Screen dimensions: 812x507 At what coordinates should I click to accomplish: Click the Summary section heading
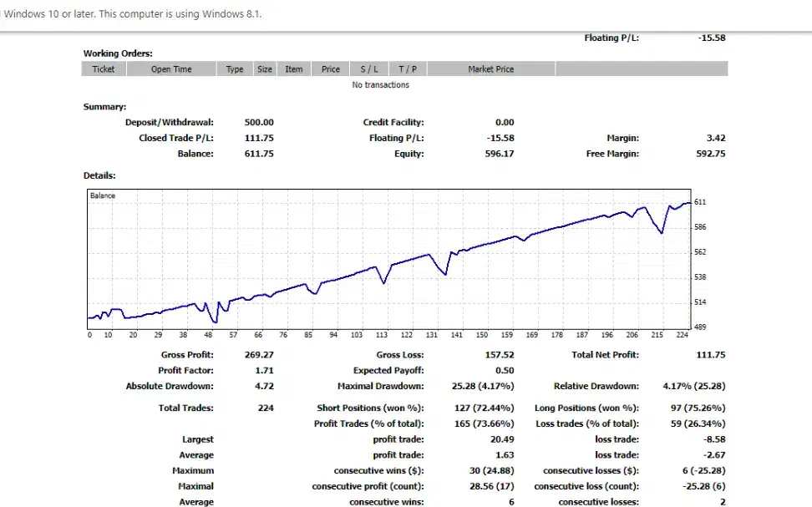(104, 107)
